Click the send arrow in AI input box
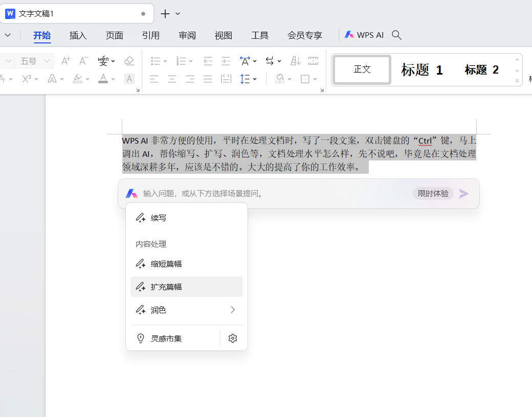532x417 pixels. (x=463, y=194)
